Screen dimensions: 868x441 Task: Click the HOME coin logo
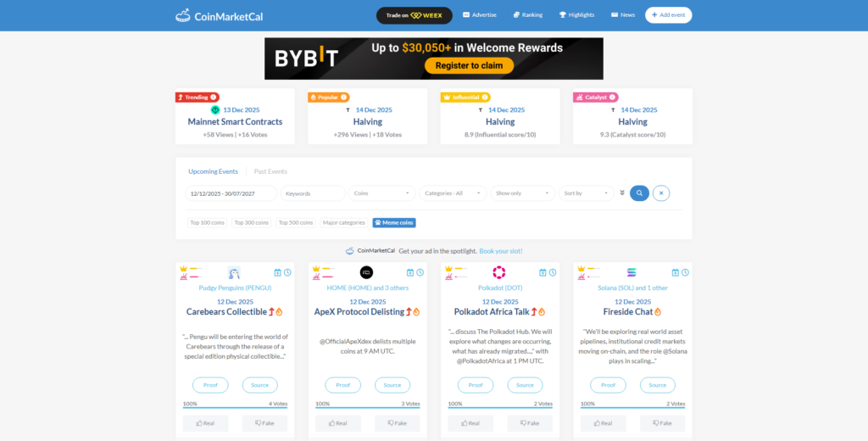[x=366, y=272]
